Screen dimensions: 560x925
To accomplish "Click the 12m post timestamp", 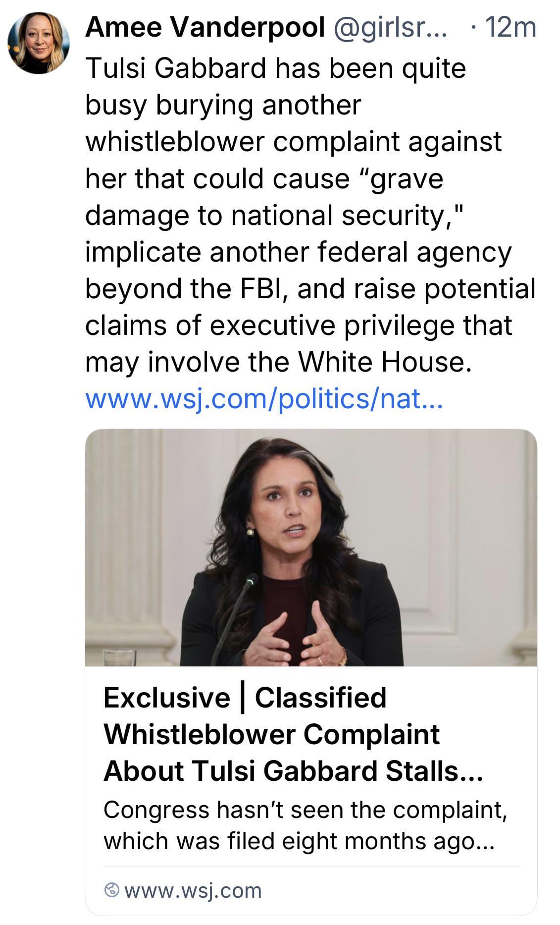I will coord(510,27).
